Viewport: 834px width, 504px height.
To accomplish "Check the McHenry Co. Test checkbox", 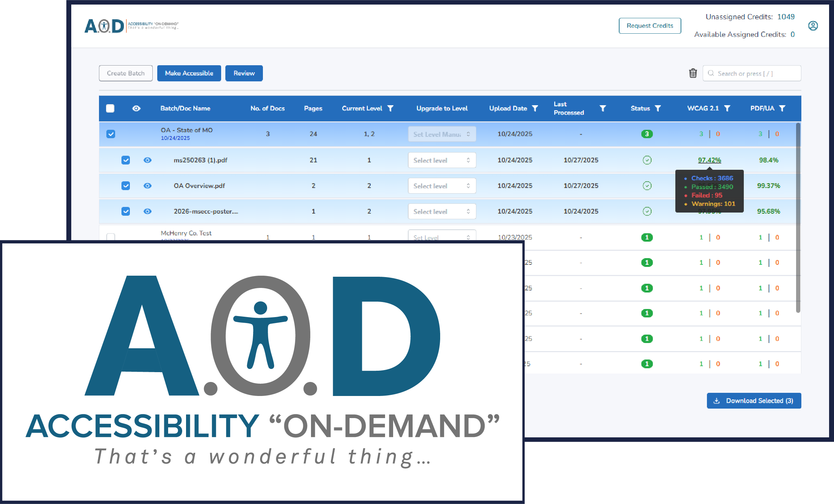I will point(111,237).
